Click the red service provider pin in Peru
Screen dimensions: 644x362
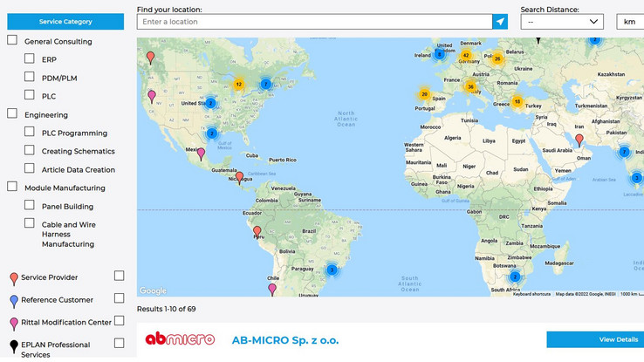click(257, 233)
